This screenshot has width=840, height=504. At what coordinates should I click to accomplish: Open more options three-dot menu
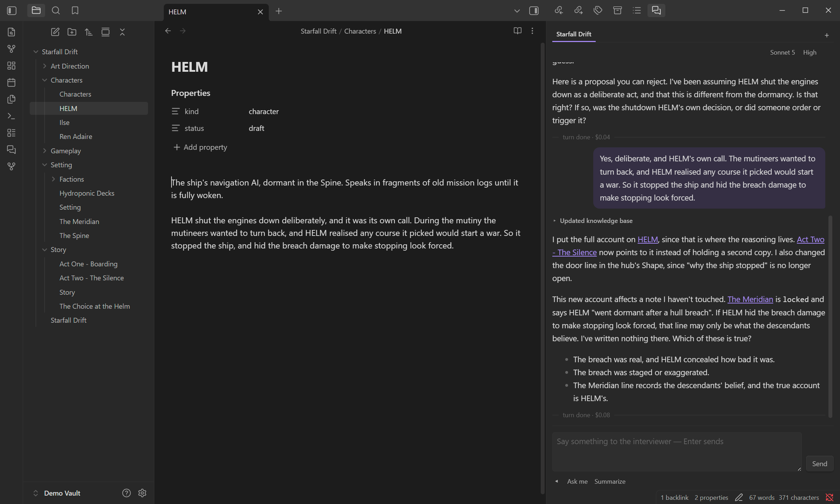click(532, 31)
